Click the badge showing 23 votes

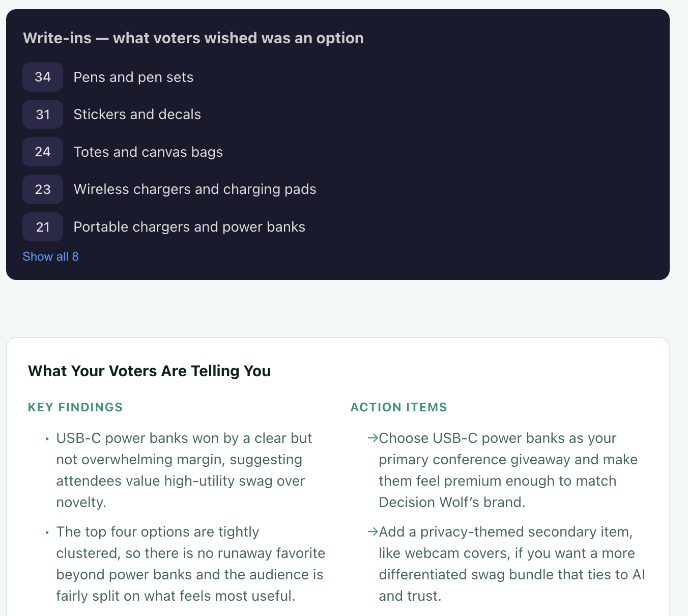point(42,189)
